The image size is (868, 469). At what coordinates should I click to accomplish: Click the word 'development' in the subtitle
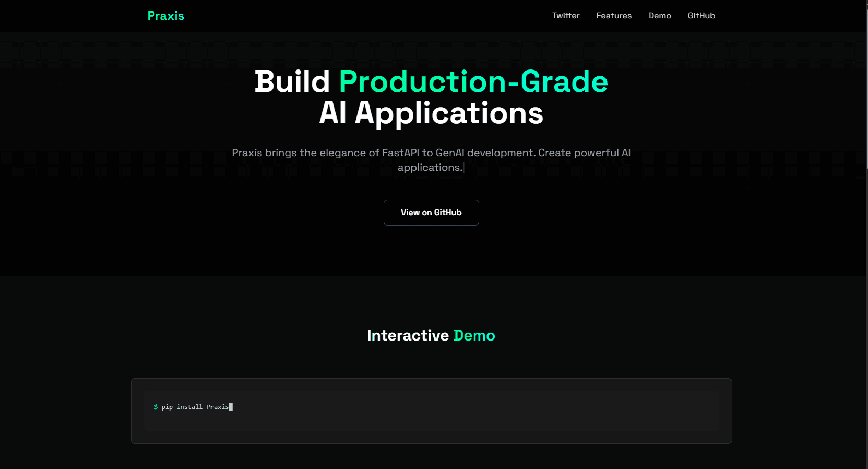501,153
